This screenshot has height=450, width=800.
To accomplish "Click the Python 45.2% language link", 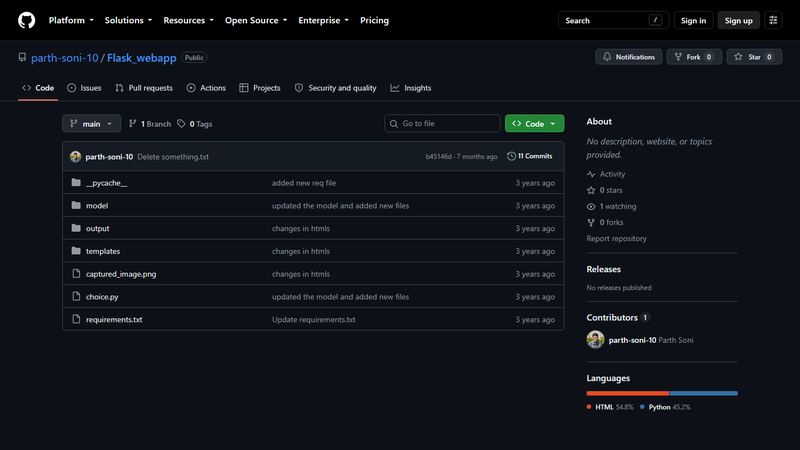I will click(665, 407).
